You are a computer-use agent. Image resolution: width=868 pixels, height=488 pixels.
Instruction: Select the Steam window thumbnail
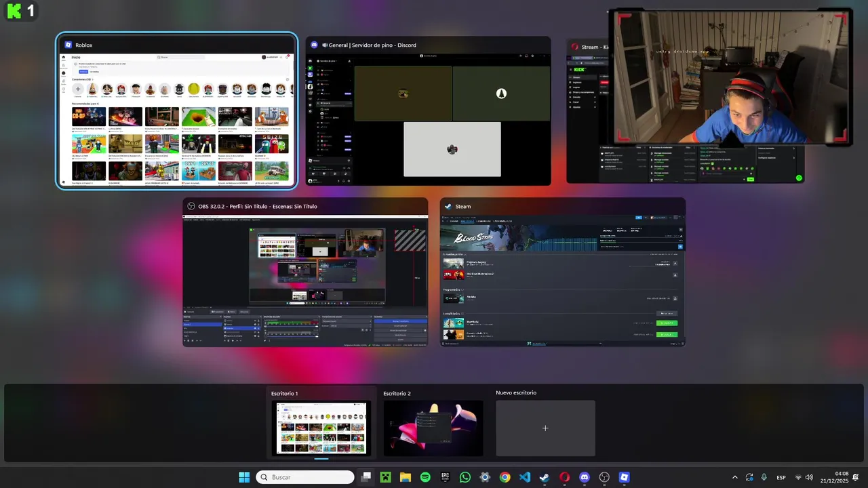coord(563,272)
